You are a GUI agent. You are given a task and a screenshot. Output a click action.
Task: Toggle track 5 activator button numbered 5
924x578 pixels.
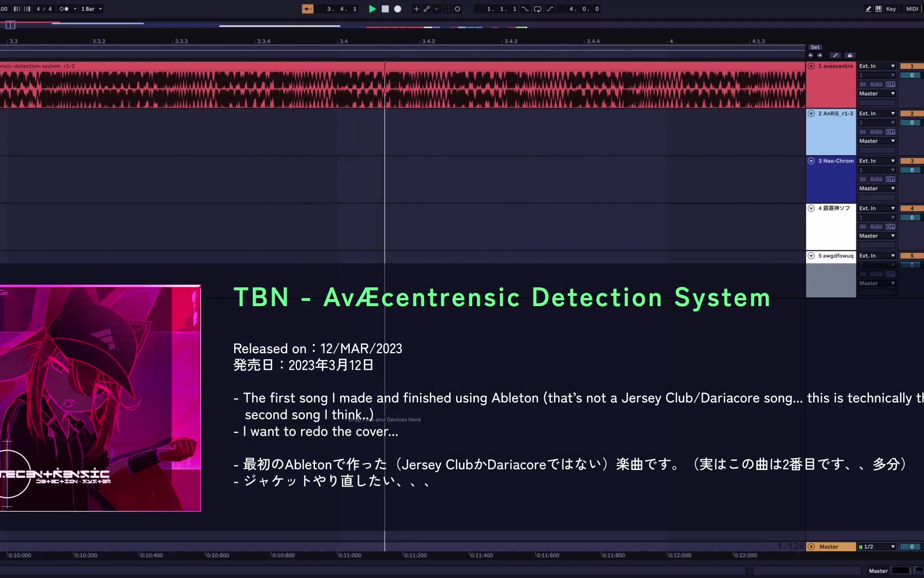click(912, 256)
